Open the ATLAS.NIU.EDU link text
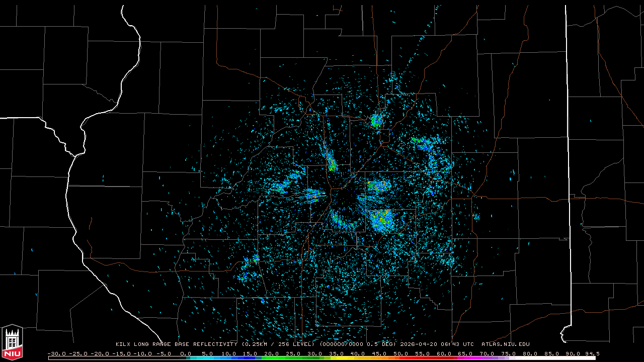Image resolution: width=644 pixels, height=362 pixels. [505, 344]
